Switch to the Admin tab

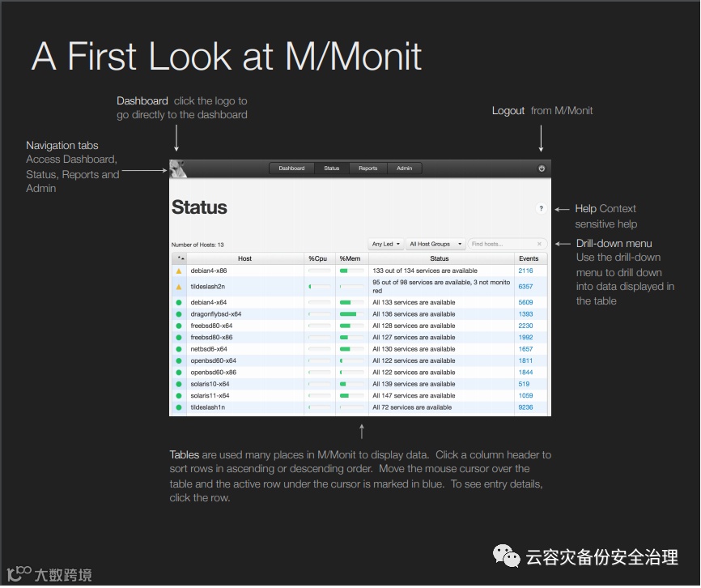click(x=404, y=168)
